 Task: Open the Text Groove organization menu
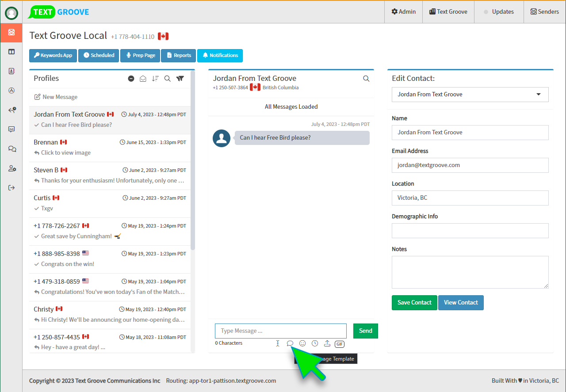448,12
